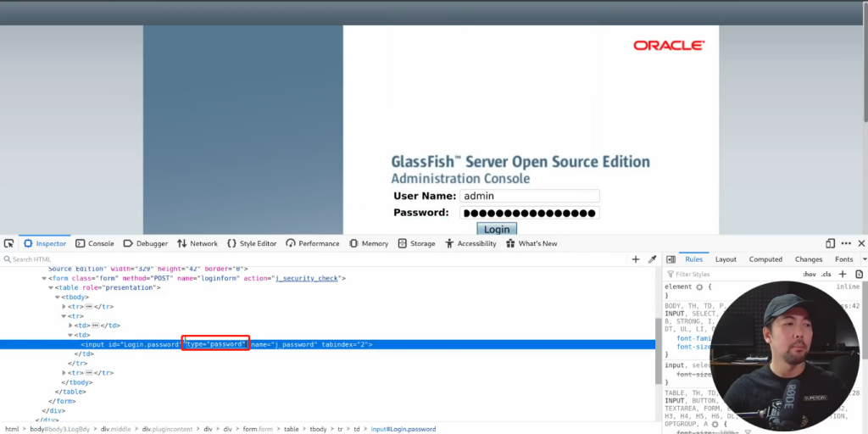This screenshot has height=434, width=868.
Task: Expand the last collapsed tr node
Action: (64, 373)
